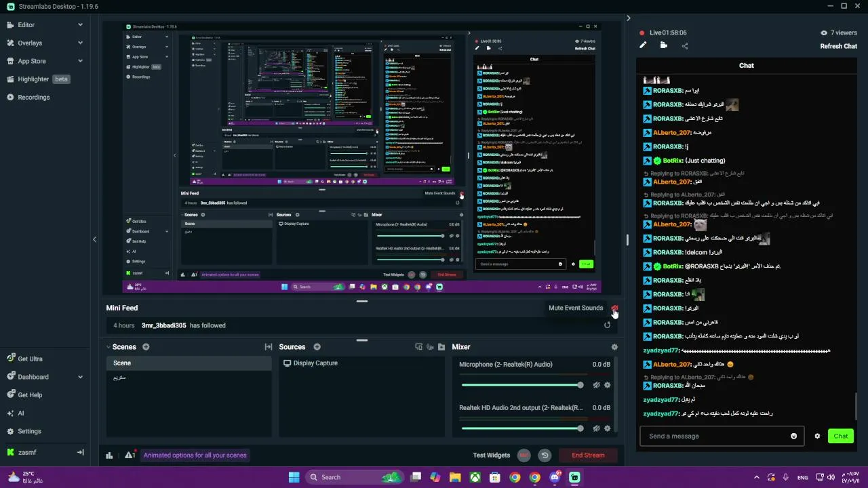868x488 pixels.
Task: Click Test Widgets label
Action: tap(491, 455)
